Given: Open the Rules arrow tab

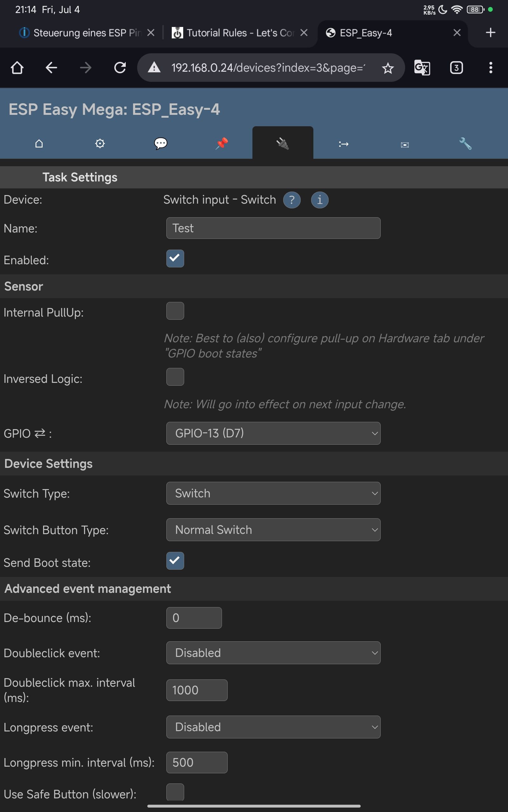Looking at the screenshot, I should coord(343,144).
